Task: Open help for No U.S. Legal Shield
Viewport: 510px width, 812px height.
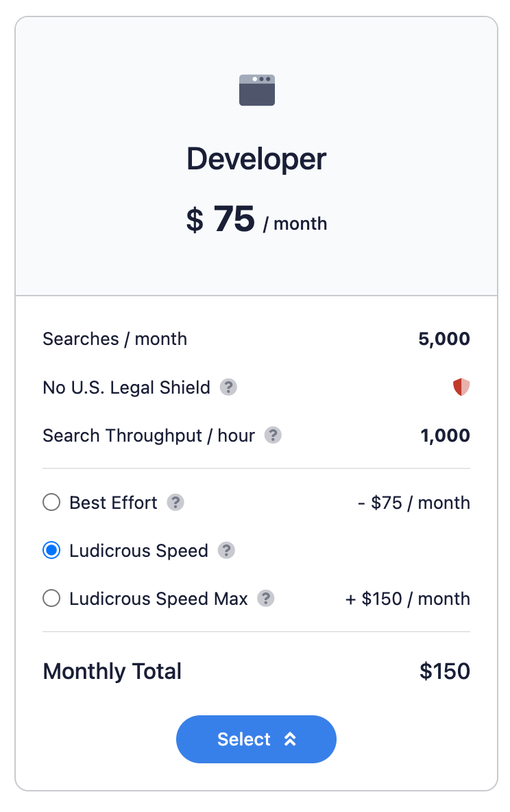Action: pyautogui.click(x=228, y=387)
